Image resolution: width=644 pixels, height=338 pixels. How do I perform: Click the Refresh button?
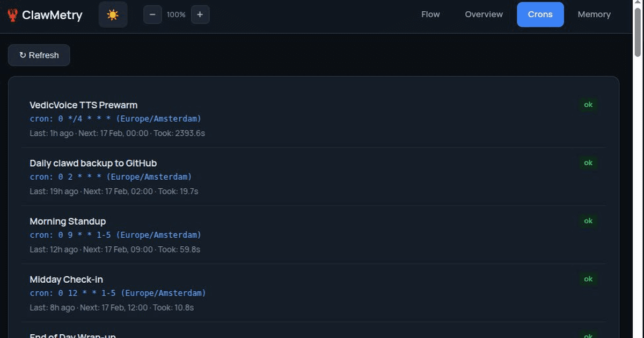click(x=39, y=55)
